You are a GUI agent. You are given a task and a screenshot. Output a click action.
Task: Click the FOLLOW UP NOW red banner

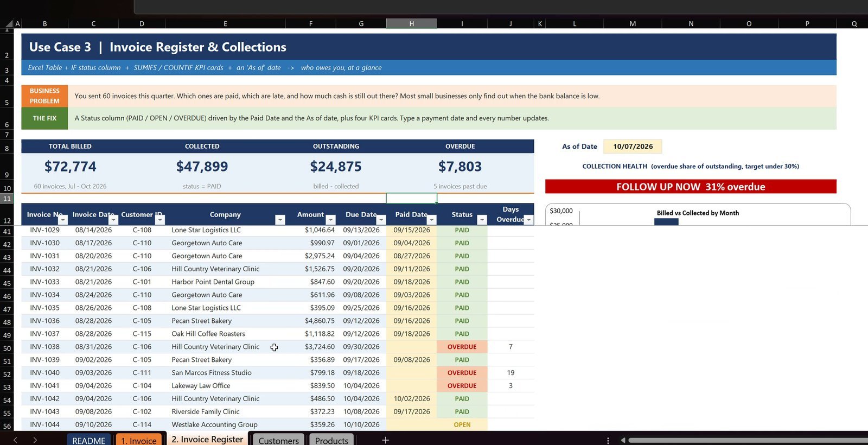pyautogui.click(x=691, y=187)
